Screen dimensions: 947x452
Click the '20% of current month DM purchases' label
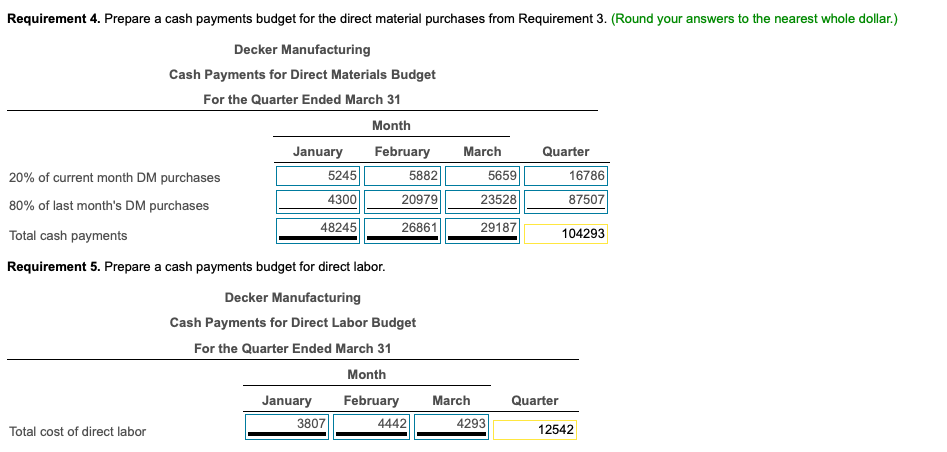[115, 178]
